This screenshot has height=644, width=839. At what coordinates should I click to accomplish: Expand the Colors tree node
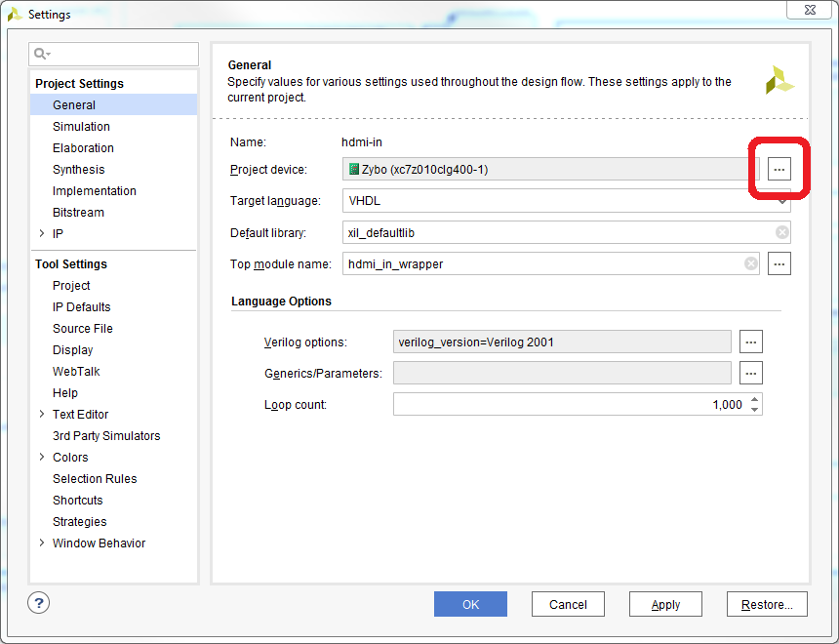point(42,457)
